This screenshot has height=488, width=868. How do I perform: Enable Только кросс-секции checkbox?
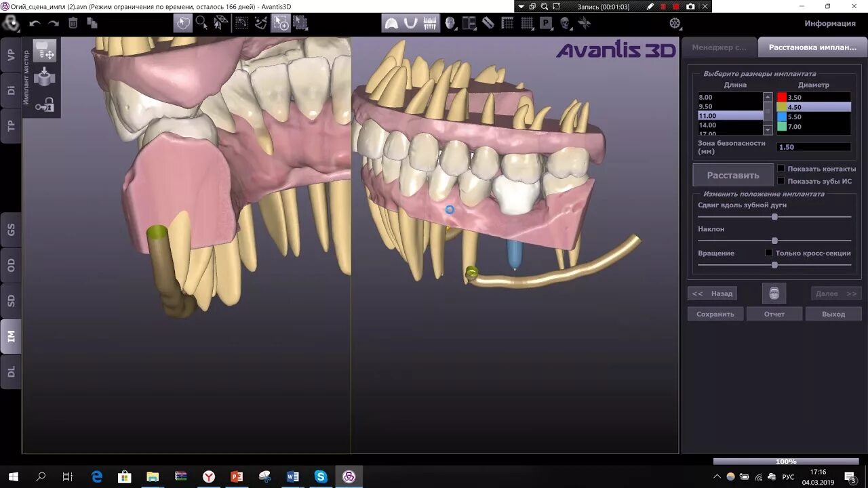pos(768,253)
